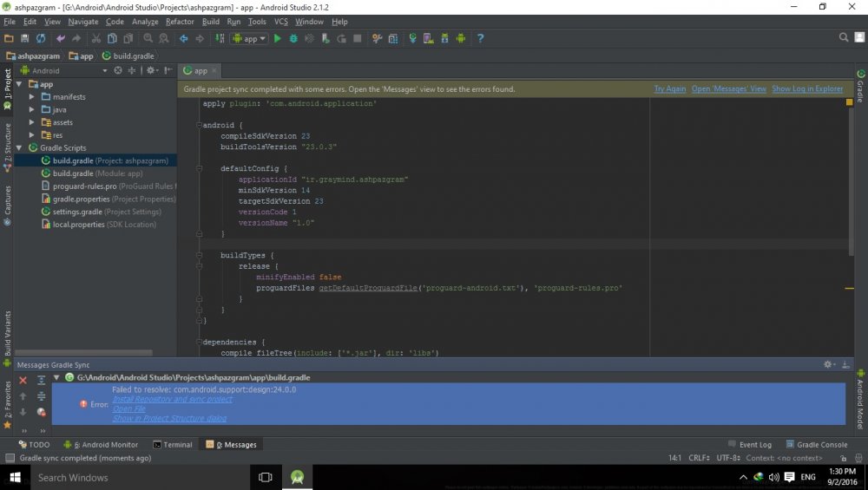
Task: Open Project panel gear settings icon
Action: 150,70
